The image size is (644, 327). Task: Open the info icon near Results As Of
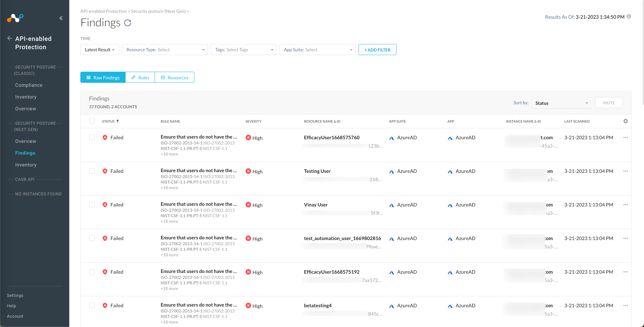click(629, 16)
